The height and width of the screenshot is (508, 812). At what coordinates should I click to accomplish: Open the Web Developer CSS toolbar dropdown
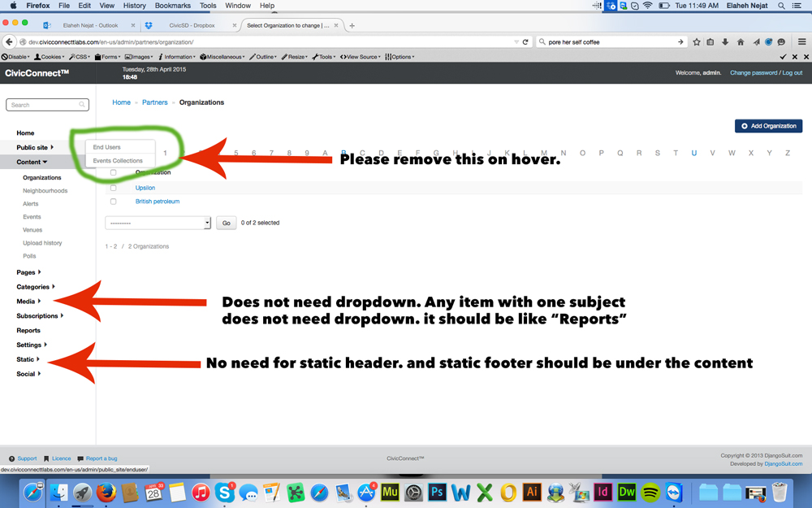point(80,57)
